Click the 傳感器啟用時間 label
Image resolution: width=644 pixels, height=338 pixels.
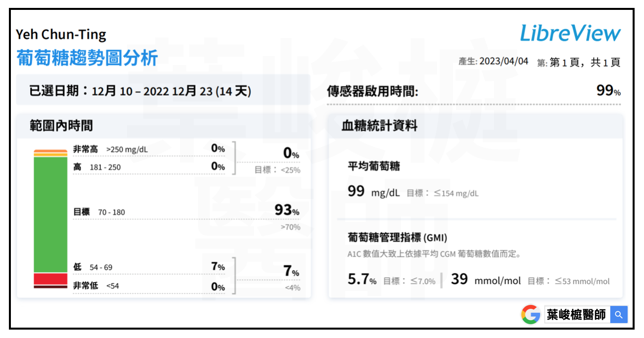point(372,91)
